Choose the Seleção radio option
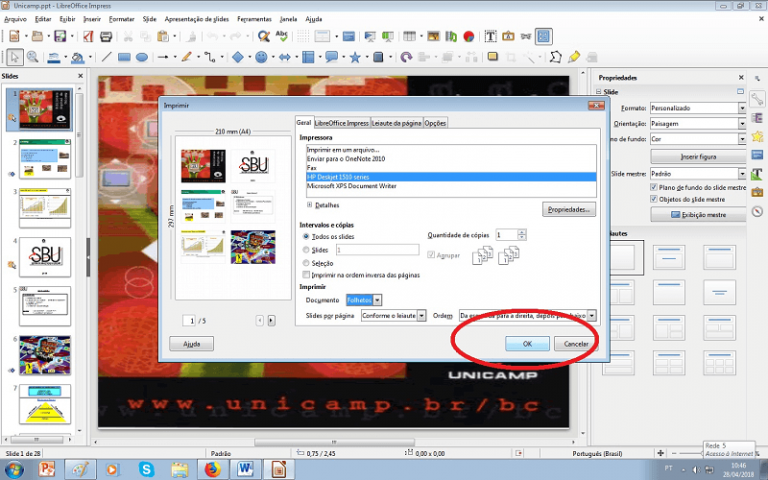The width and height of the screenshot is (768, 480). click(306, 261)
